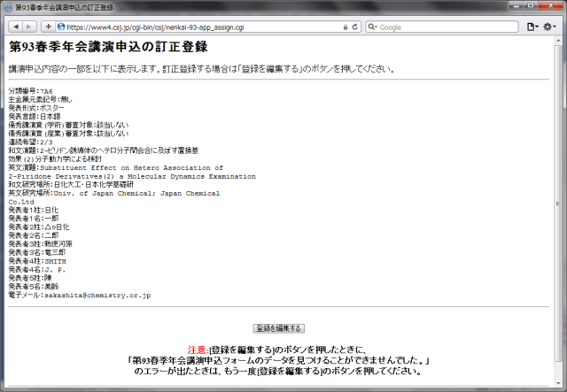Click the reload page icon in address bar
Screen dimensions: 567x392
pos(355,27)
